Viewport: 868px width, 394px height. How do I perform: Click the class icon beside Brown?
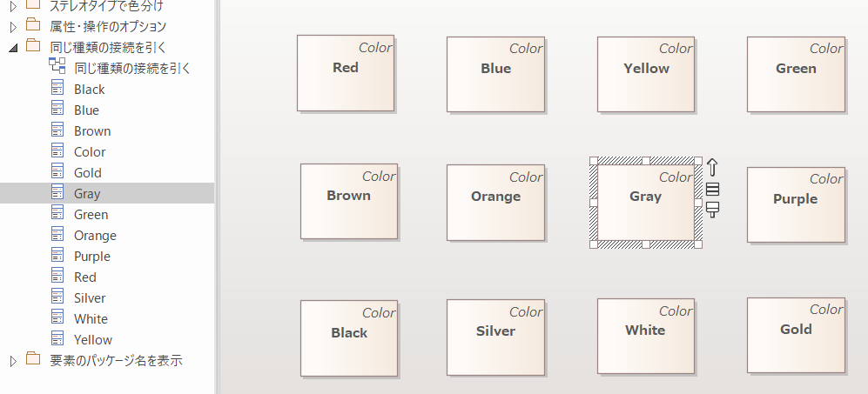coord(57,130)
